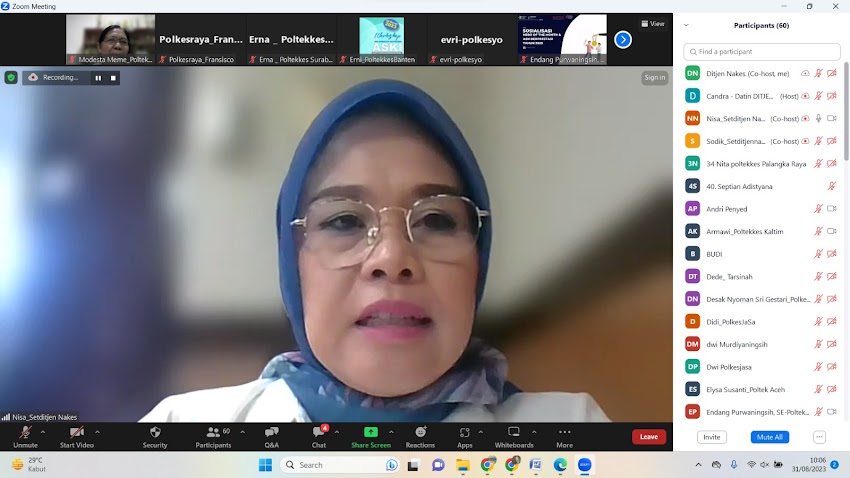
Task: Stop the recording
Action: (x=113, y=78)
